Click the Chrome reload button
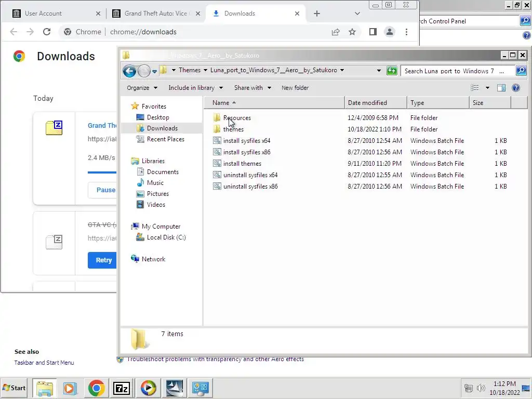This screenshot has height=399, width=532. click(47, 32)
